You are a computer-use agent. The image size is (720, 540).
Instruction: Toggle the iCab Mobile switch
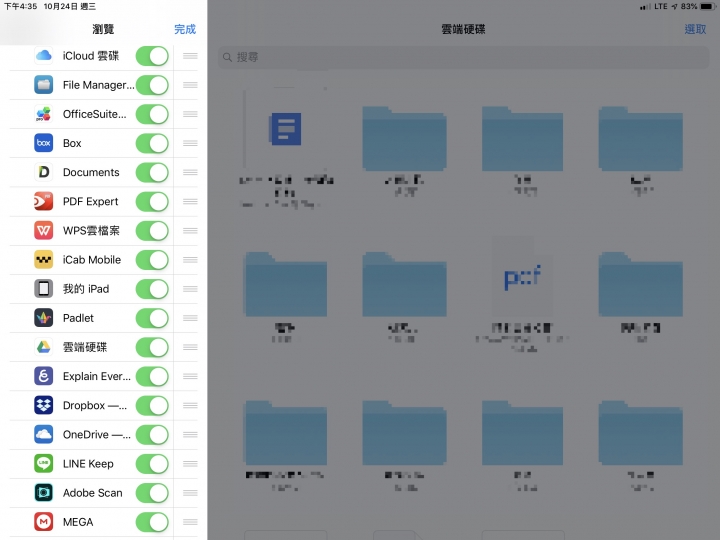(x=152, y=260)
